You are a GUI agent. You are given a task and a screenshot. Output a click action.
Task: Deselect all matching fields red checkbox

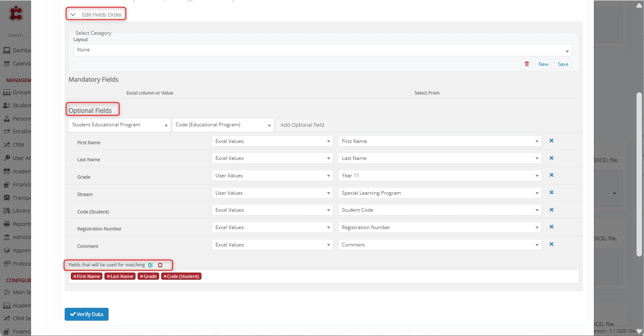pyautogui.click(x=160, y=265)
